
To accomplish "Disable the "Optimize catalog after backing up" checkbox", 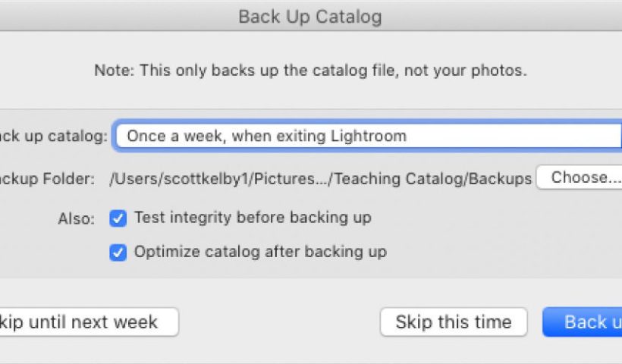I will click(118, 252).
